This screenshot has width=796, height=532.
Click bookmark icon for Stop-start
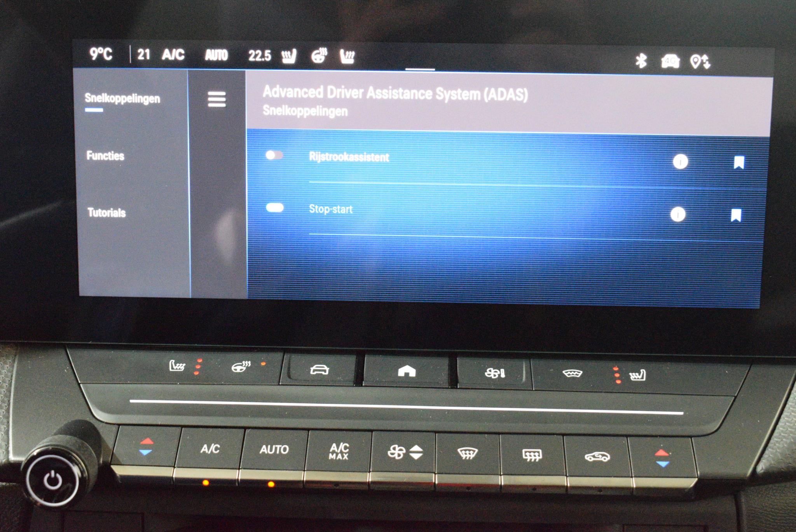(x=736, y=215)
